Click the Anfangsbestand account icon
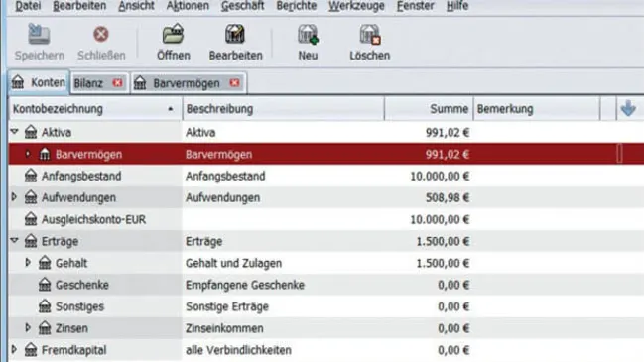 tap(31, 176)
